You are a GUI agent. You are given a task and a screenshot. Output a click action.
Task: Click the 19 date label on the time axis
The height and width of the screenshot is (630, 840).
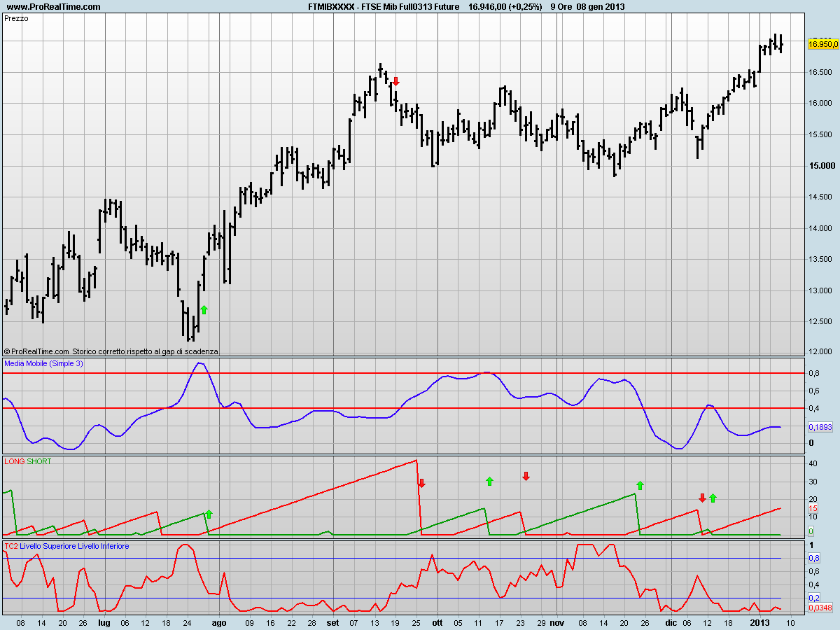(x=395, y=622)
